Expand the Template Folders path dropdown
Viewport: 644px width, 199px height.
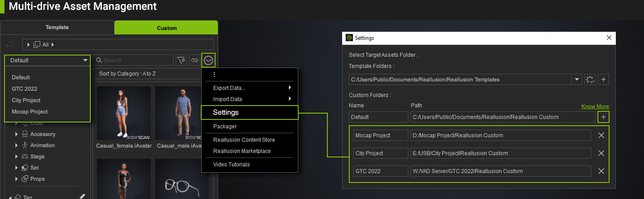click(576, 80)
